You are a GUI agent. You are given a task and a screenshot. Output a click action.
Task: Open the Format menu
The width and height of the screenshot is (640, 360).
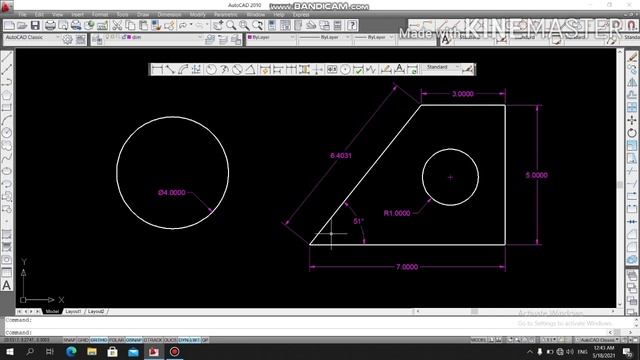tap(100, 14)
